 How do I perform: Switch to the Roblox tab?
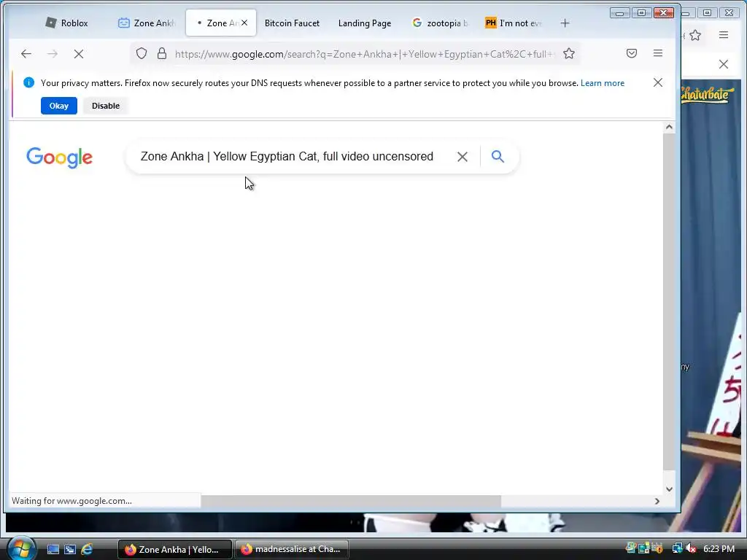click(x=66, y=23)
